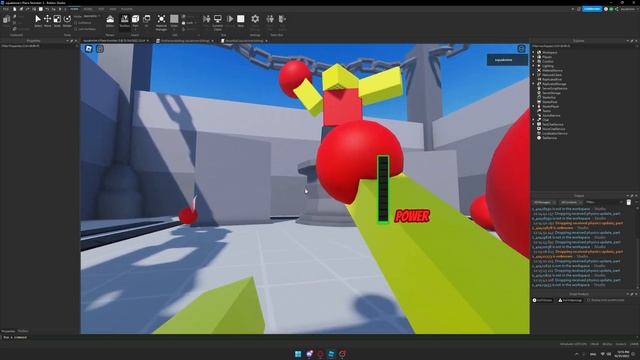640x360 pixels.
Task: Open the Toolbox from the ribbon
Action: pyautogui.click(x=124, y=21)
